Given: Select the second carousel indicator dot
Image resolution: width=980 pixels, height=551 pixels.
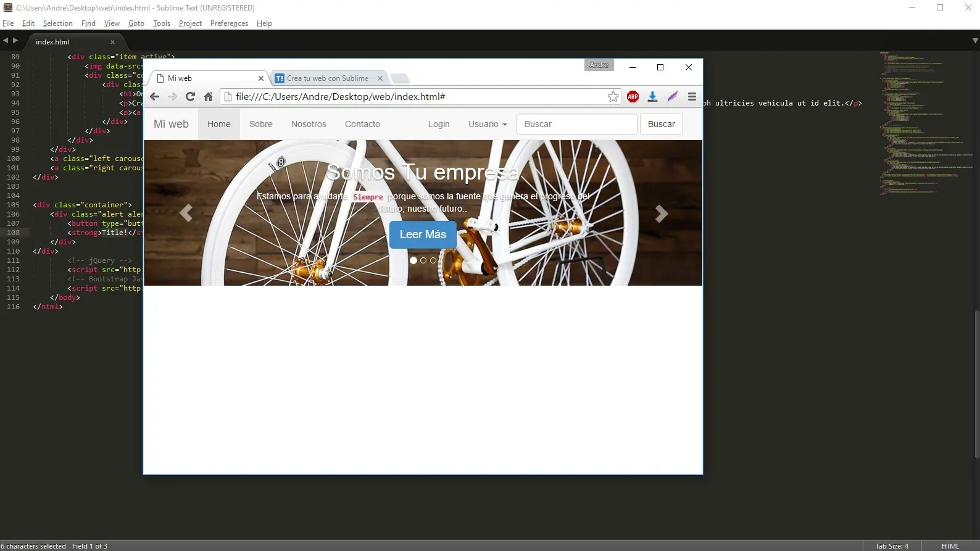Looking at the screenshot, I should tap(423, 260).
